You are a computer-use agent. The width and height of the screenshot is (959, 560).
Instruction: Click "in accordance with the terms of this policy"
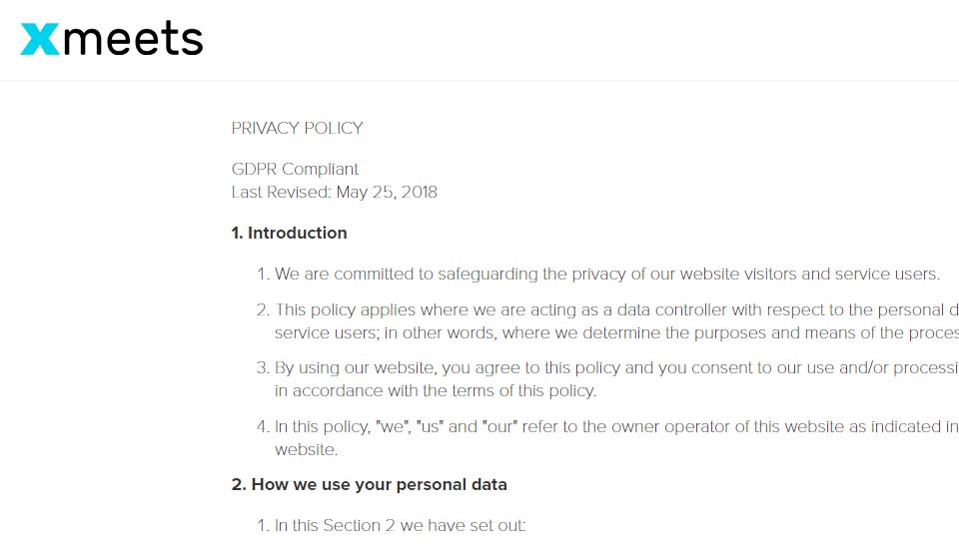tap(435, 390)
